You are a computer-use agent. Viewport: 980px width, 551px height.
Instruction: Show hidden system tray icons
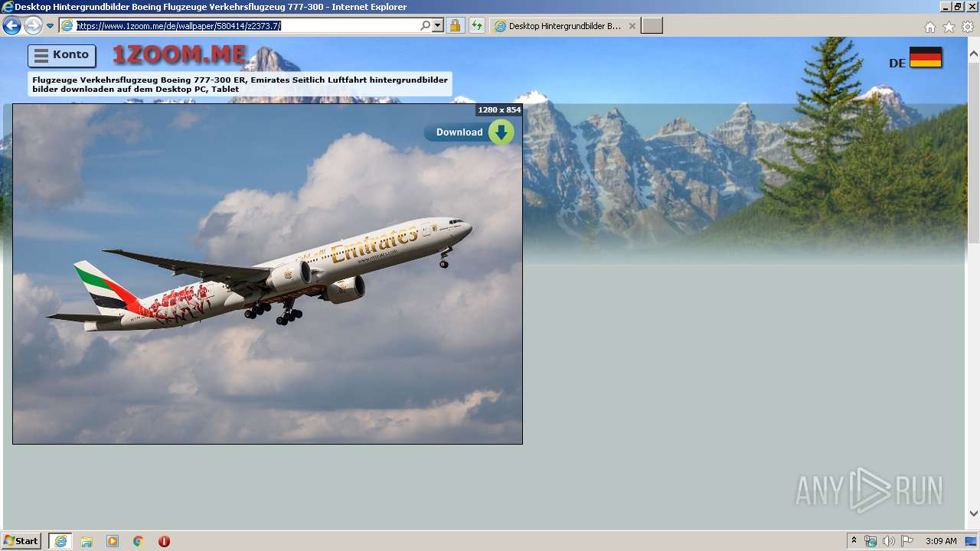(x=854, y=541)
